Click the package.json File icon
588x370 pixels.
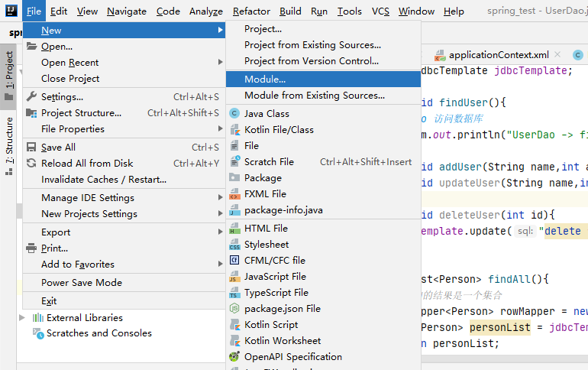[234, 308]
